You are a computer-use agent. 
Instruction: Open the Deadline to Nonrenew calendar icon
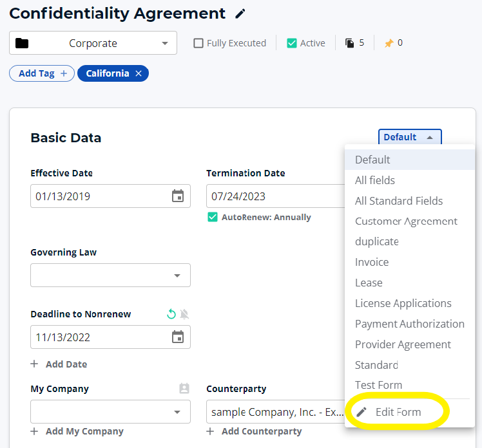click(178, 337)
